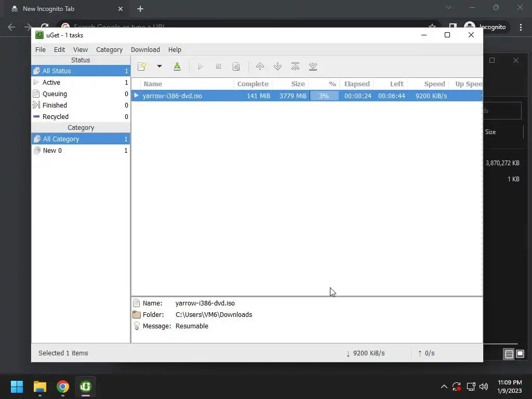Click the Move to Bottom toolbar icon
This screenshot has height=399, width=532.
click(x=313, y=66)
